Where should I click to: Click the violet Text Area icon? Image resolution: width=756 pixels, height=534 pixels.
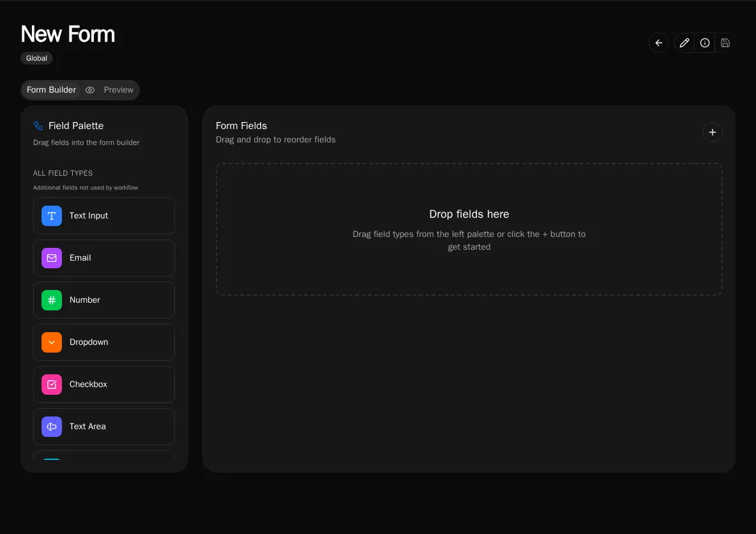(52, 427)
